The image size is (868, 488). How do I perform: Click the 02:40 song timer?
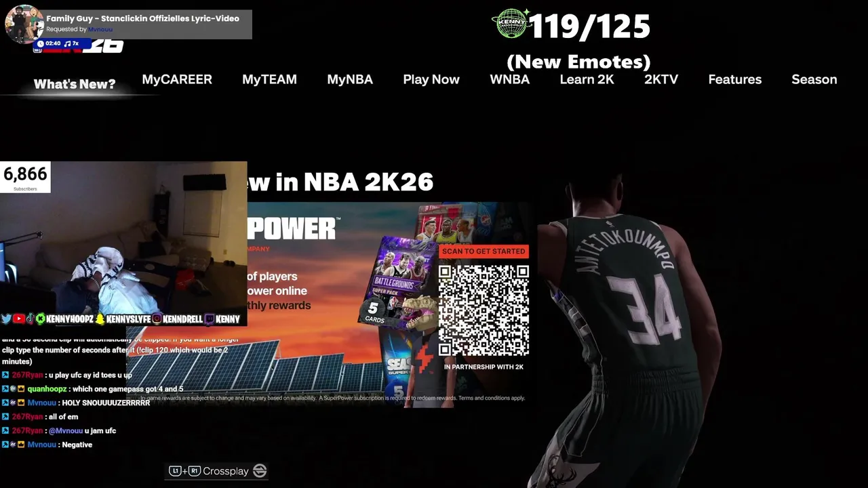tap(53, 43)
